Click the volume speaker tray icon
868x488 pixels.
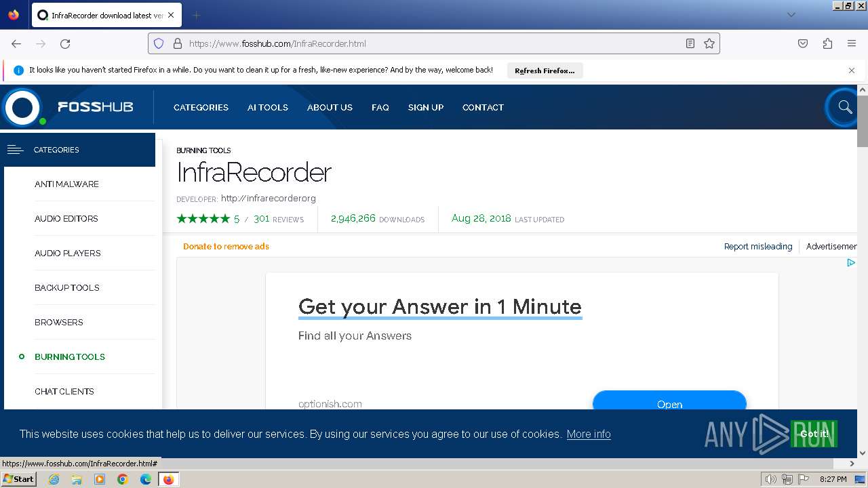point(770,479)
